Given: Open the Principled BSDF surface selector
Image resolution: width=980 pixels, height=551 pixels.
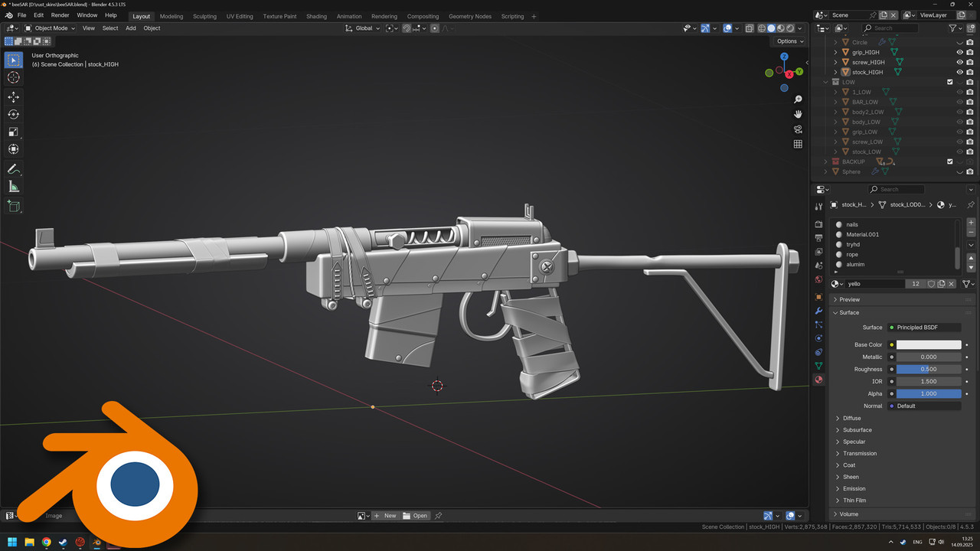Looking at the screenshot, I should [x=924, y=328].
